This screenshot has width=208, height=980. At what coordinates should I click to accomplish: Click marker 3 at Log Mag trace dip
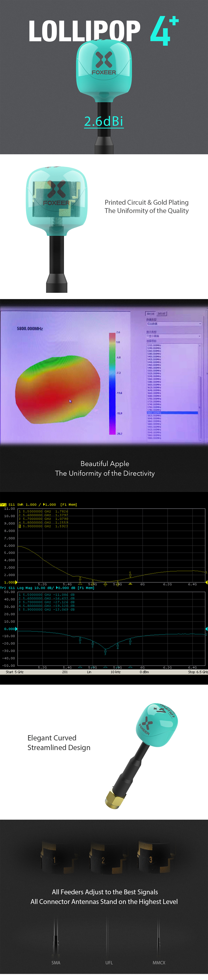coord(105,652)
